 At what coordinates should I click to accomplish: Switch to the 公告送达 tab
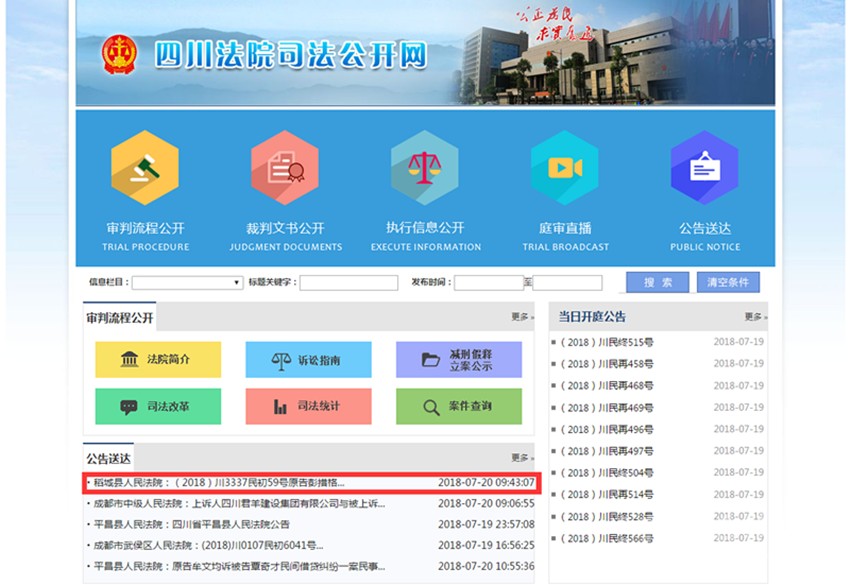coord(109,457)
